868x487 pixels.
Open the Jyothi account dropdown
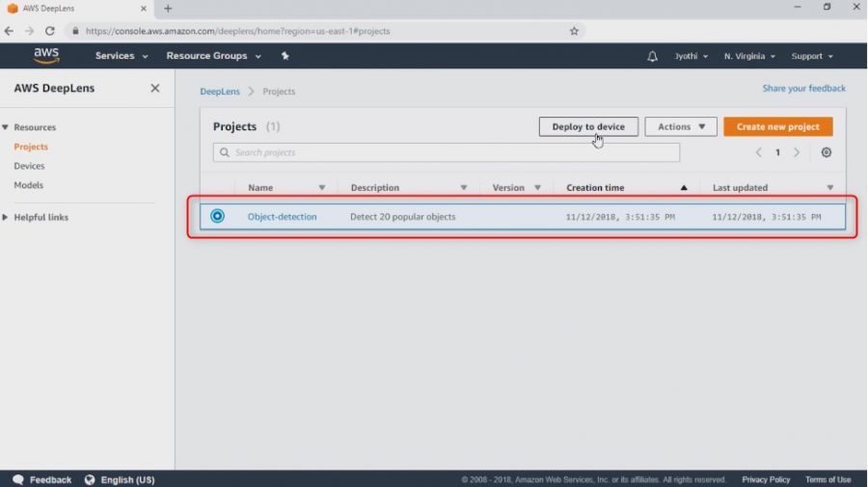pos(691,56)
